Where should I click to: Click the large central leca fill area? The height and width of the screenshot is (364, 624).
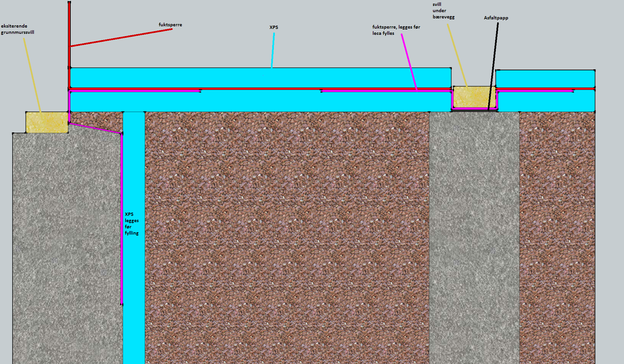point(287,230)
